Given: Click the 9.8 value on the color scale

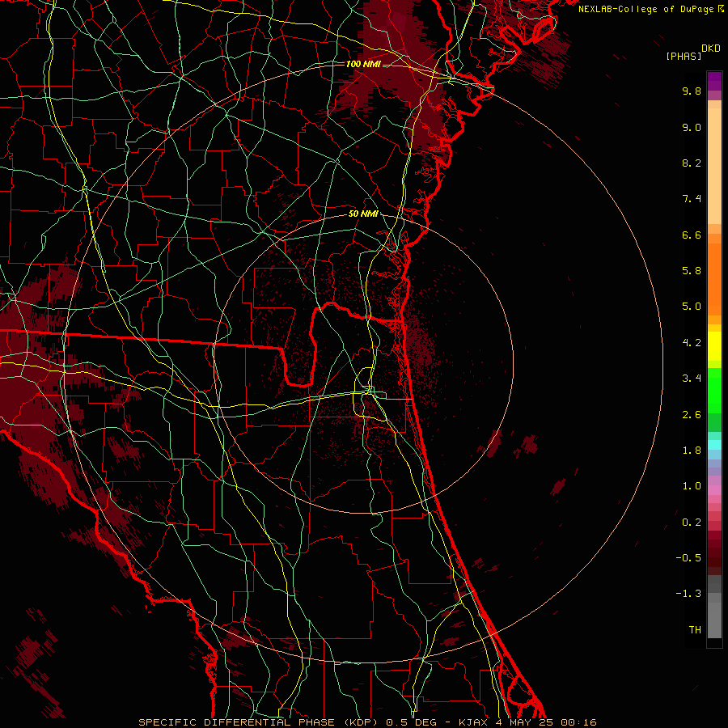Looking at the screenshot, I should coord(692,91).
